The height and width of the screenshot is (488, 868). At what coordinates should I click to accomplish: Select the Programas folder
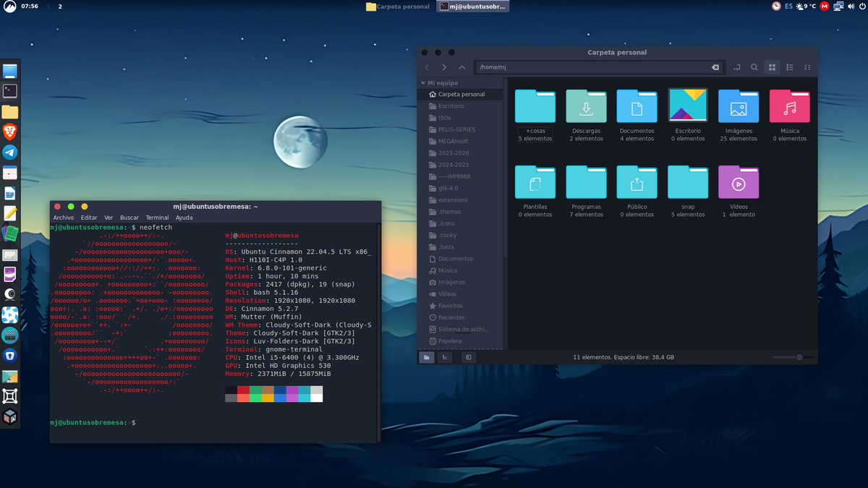click(586, 192)
